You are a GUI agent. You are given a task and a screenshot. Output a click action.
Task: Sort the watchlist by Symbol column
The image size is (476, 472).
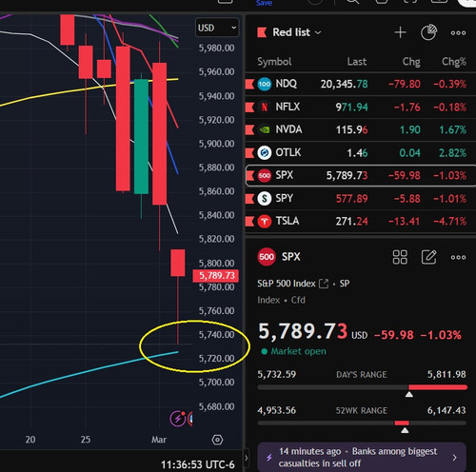(x=274, y=62)
